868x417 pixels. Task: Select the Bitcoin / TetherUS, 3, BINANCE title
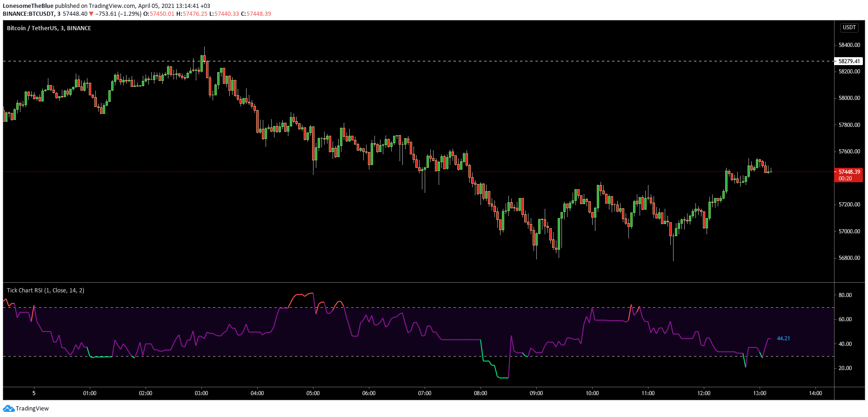49,28
